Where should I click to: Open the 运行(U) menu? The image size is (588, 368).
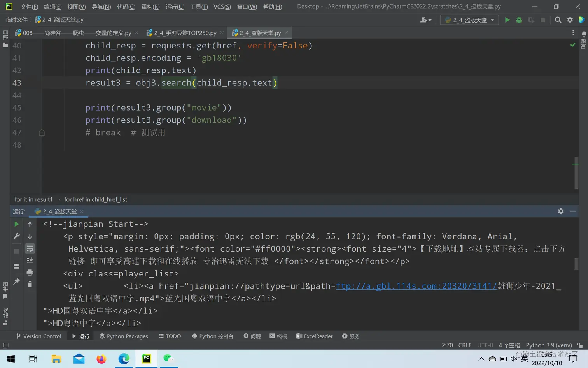(175, 7)
